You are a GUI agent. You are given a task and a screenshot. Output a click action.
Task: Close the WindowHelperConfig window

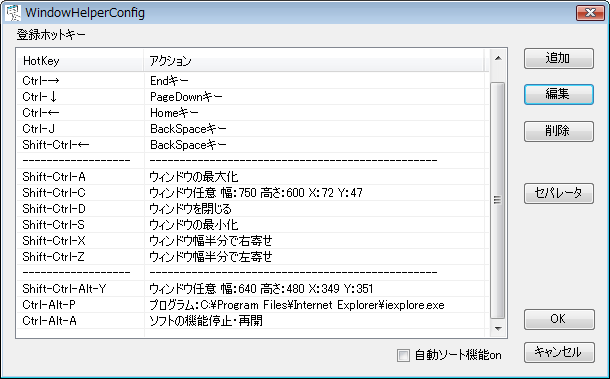point(590,13)
